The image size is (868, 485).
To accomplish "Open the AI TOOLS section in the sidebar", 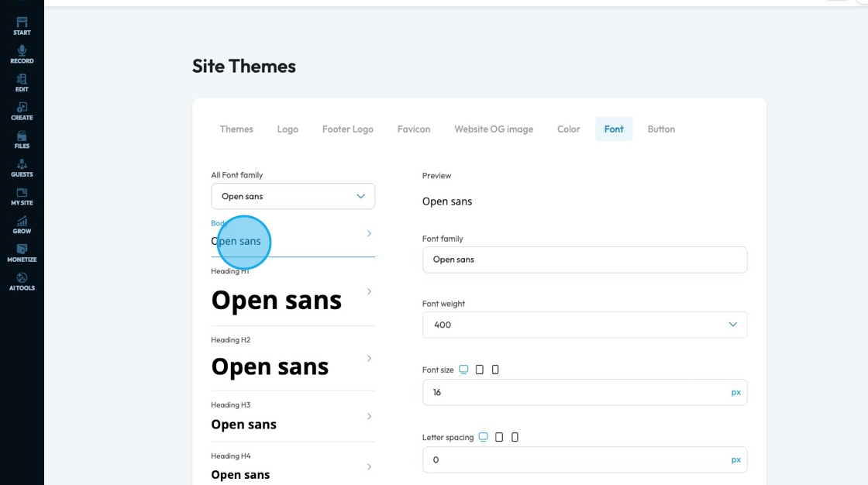I will coord(22,281).
